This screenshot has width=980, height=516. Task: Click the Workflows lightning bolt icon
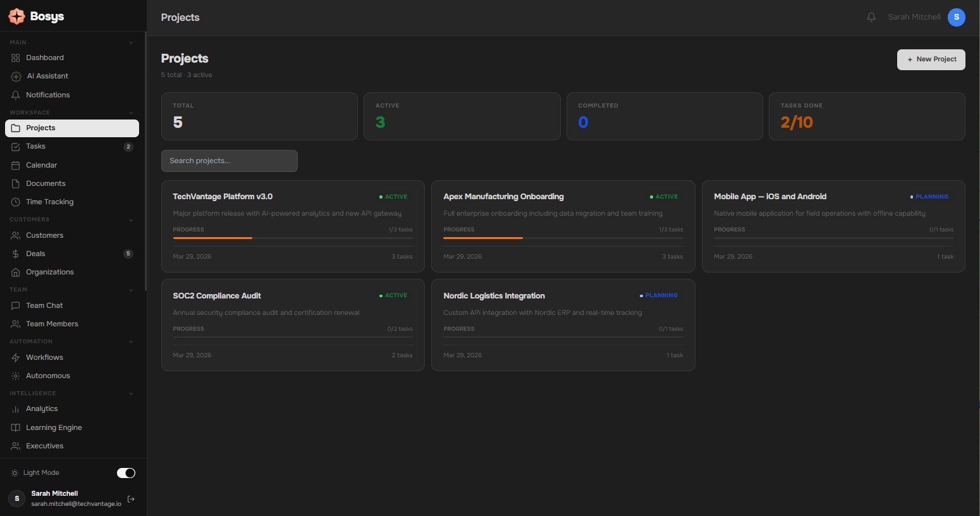pos(16,358)
